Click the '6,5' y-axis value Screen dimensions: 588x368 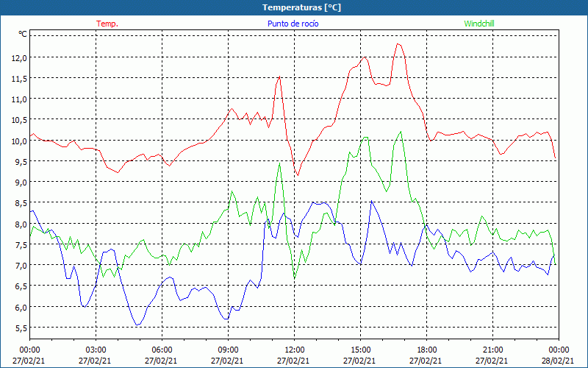21,286
